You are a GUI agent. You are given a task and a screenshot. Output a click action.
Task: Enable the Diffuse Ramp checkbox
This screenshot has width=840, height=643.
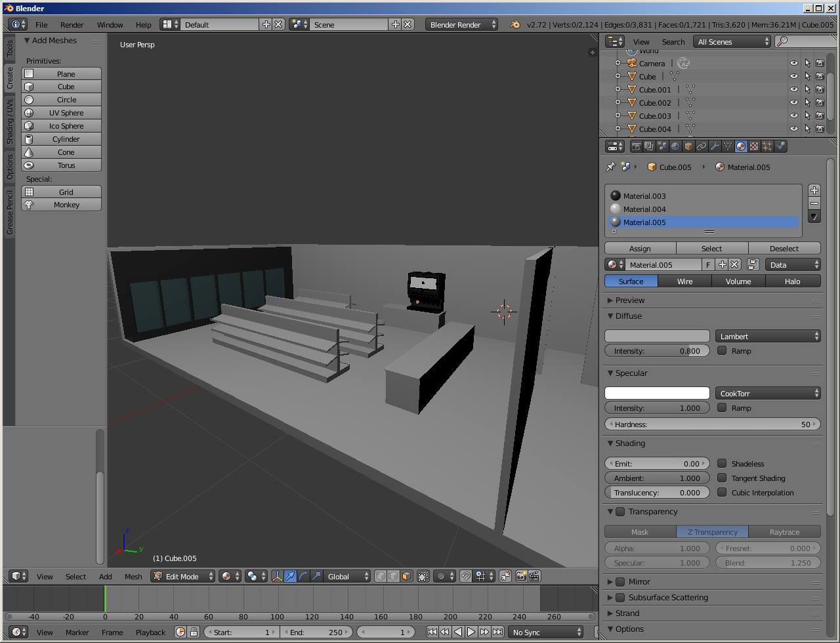click(722, 350)
